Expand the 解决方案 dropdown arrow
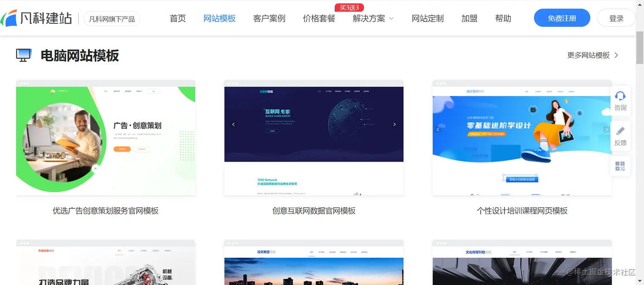This screenshot has width=644, height=285. 391,19
